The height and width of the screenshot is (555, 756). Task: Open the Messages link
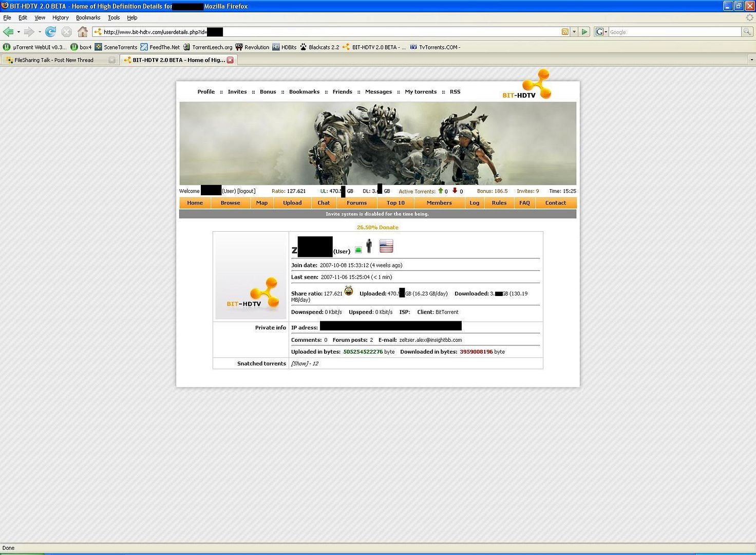coord(379,92)
